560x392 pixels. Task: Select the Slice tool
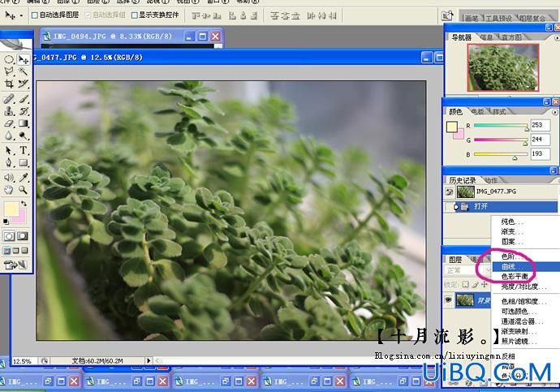click(24, 84)
